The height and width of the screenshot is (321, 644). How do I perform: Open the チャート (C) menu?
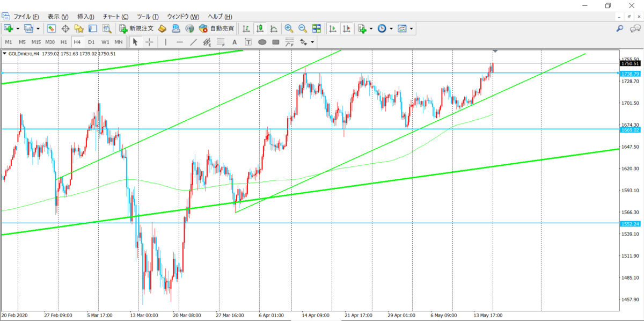tap(115, 17)
